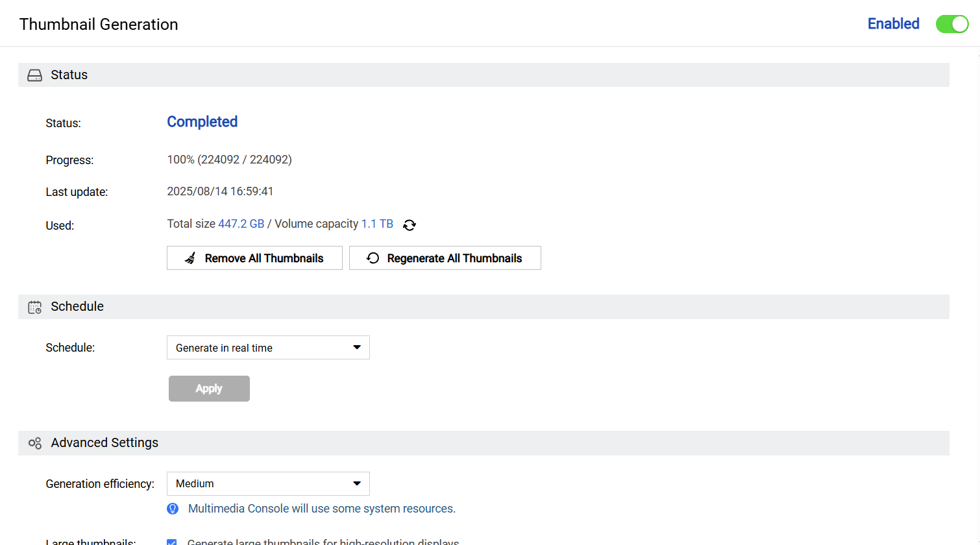Click the 1.1 TB volume capacity link
The width and height of the screenshot is (980, 545).
tap(377, 224)
